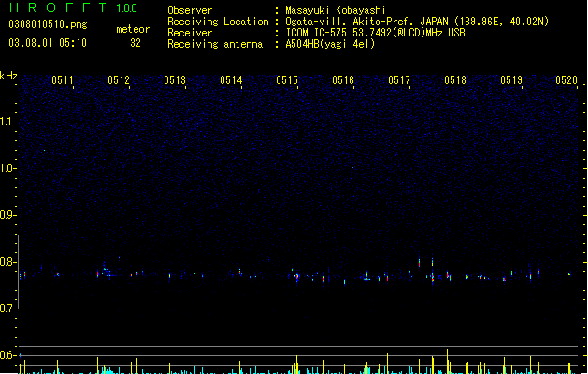The width and height of the screenshot is (588, 374).
Task: Click the 1.1 kHz axis label
Action: pyautogui.click(x=7, y=122)
